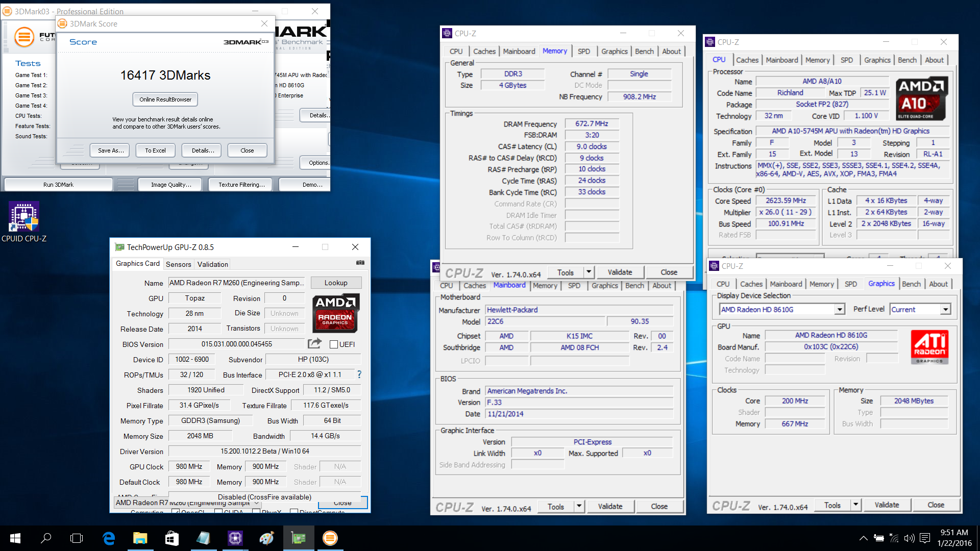The image size is (980, 551).
Task: Click the Bus Interface question mark in GPU-Z
Action: (x=359, y=374)
